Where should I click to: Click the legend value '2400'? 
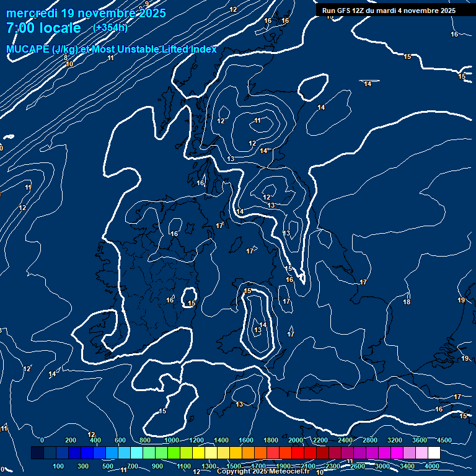pyautogui.click(x=345, y=440)
